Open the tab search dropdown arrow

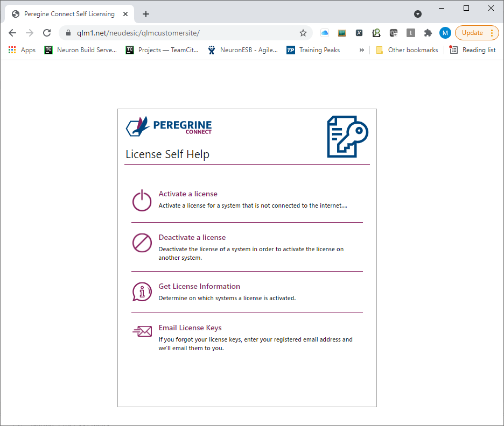[418, 14]
